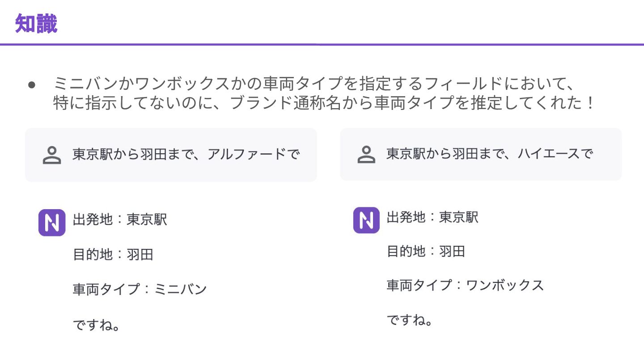This screenshot has width=644, height=362.
Task: Click the person icon beside the ハイエース message
Action: point(366,155)
